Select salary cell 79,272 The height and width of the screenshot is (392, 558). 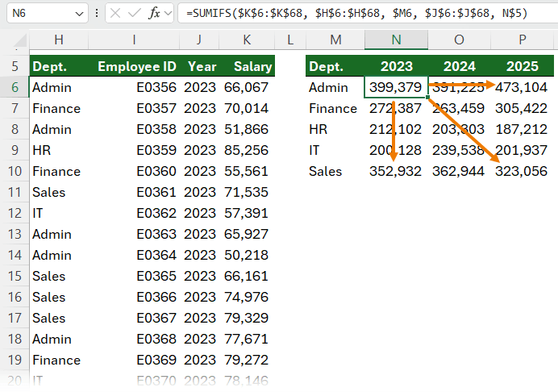pos(247,360)
